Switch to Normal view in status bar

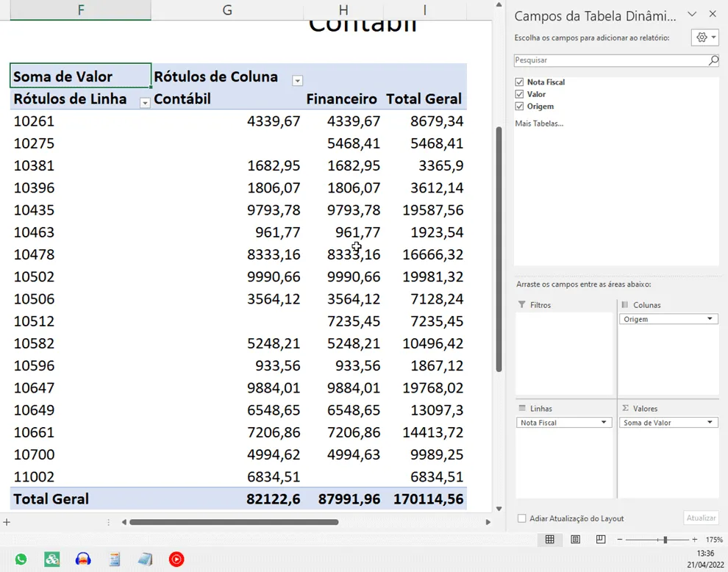(550, 539)
